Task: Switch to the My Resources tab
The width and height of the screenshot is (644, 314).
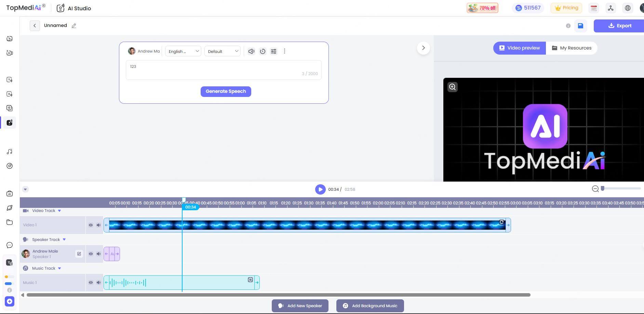Action: 572,48
